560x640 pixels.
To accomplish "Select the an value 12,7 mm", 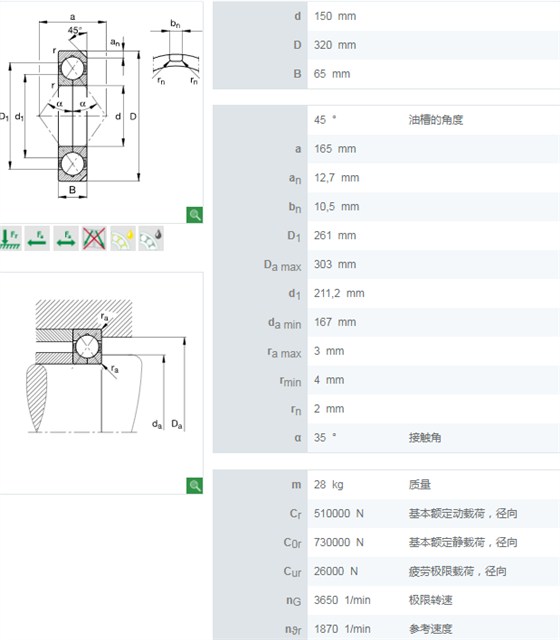I will point(336,178).
